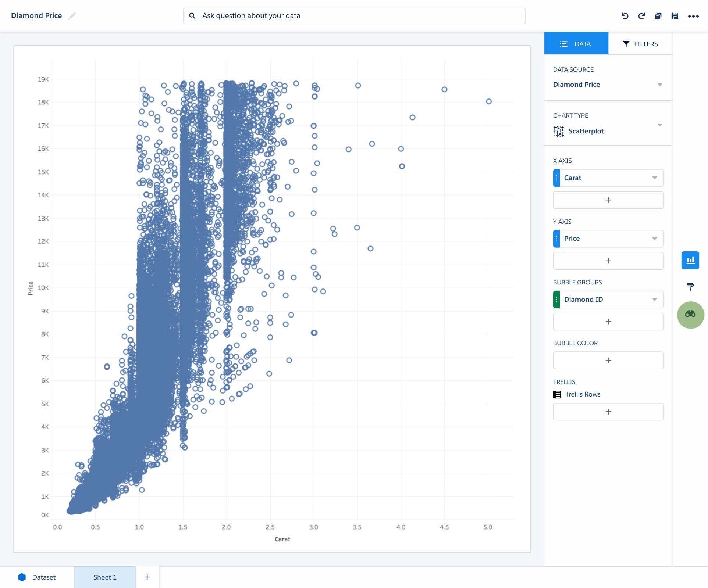Edit title using pencil icon
This screenshot has width=708, height=588.
[x=72, y=16]
